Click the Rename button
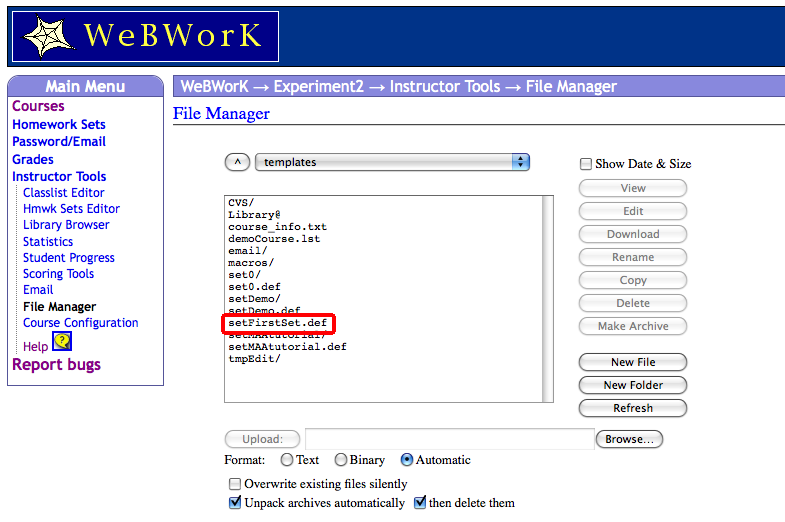This screenshot has height=522, width=785. 633,257
